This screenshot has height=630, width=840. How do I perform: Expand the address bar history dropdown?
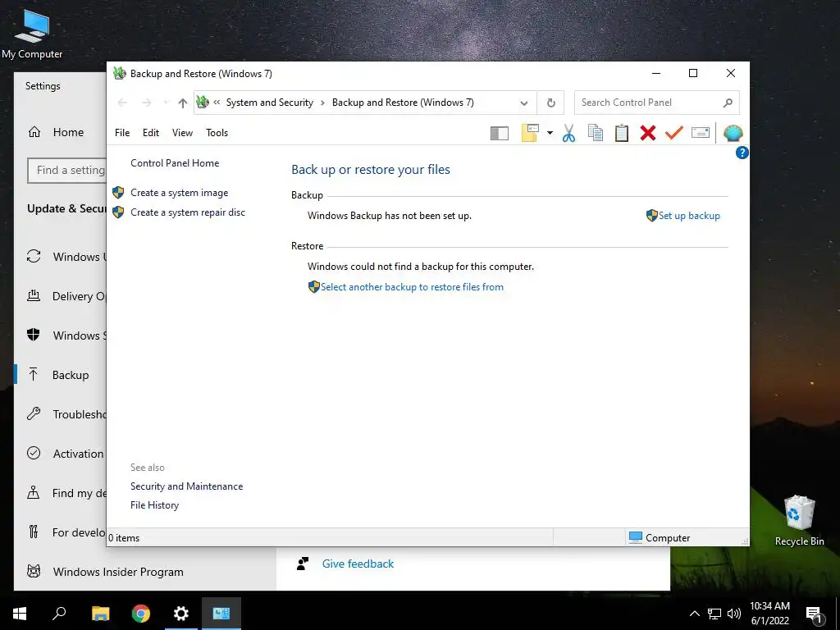coord(524,103)
